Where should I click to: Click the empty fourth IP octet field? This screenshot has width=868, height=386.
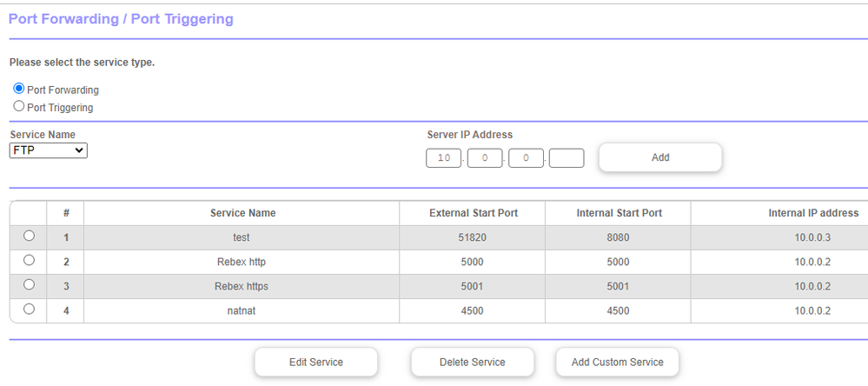pos(567,158)
